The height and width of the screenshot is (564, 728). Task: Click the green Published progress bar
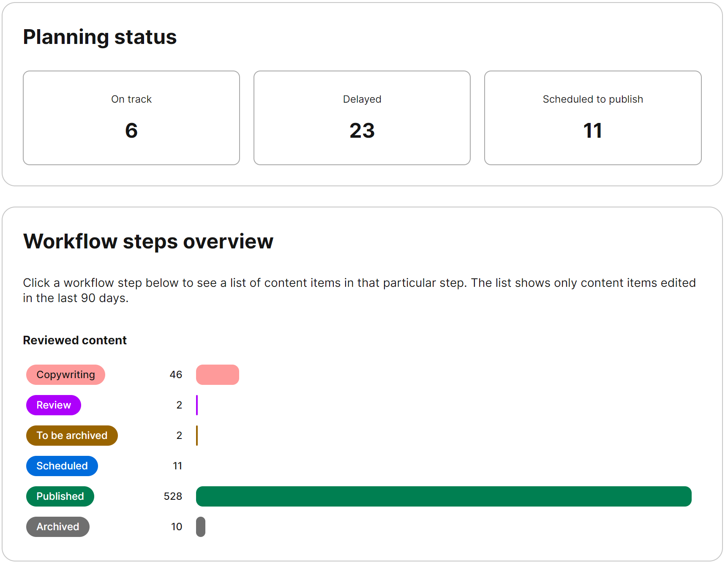(x=444, y=496)
